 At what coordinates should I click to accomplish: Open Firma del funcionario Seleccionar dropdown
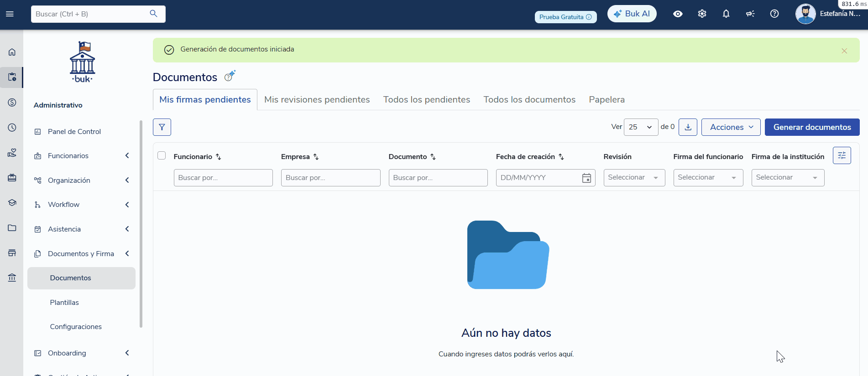click(x=708, y=178)
